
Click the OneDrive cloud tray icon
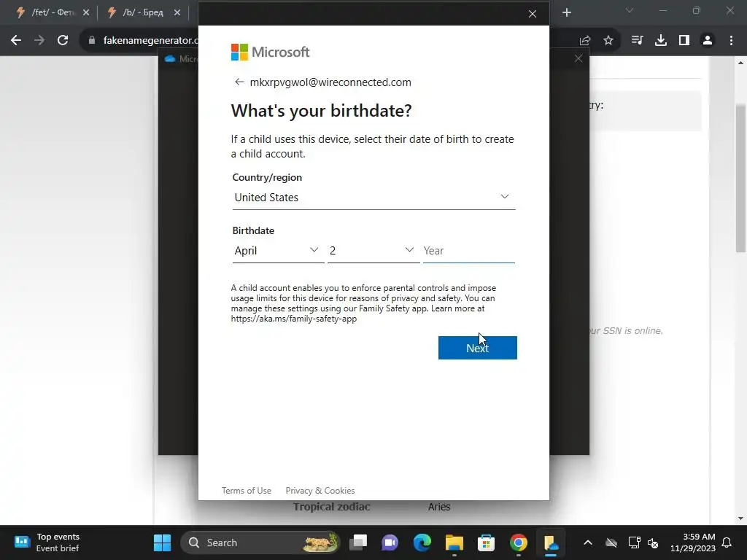tap(611, 542)
